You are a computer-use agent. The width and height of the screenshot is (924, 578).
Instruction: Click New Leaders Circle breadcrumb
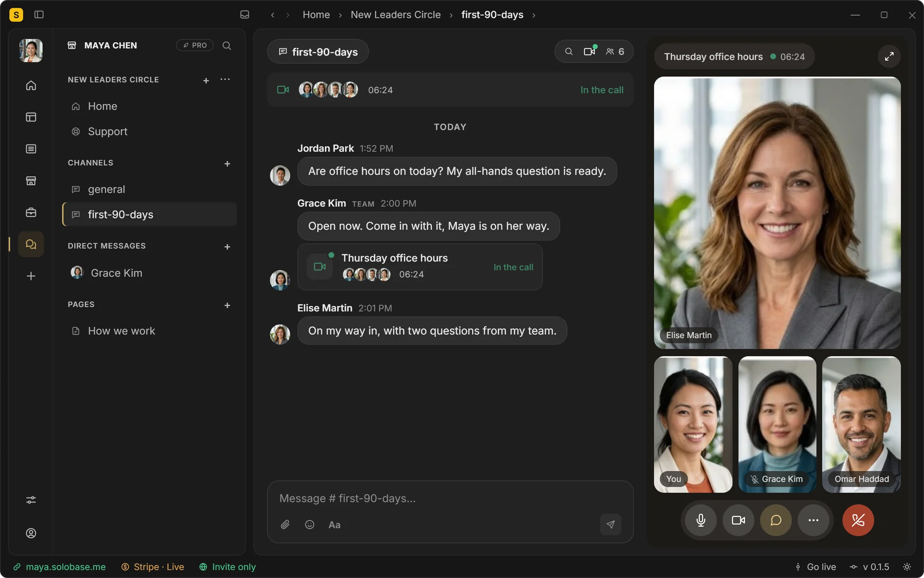pos(395,15)
